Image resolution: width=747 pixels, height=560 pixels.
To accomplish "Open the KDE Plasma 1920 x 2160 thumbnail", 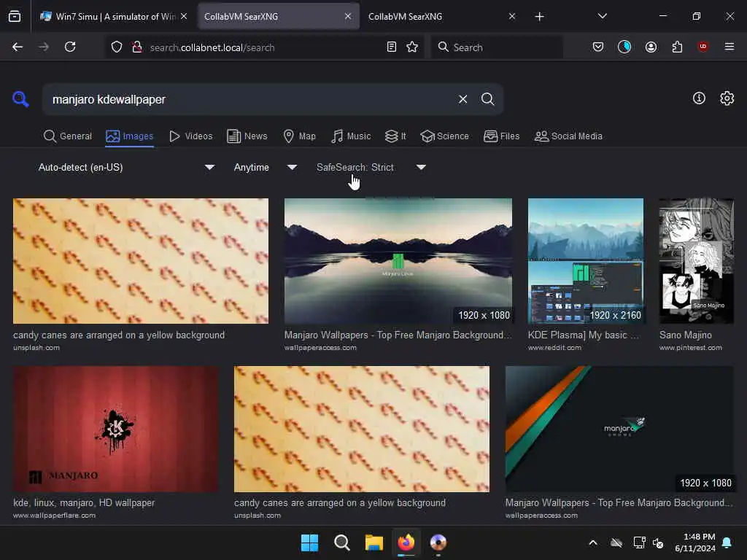I will 586,261.
